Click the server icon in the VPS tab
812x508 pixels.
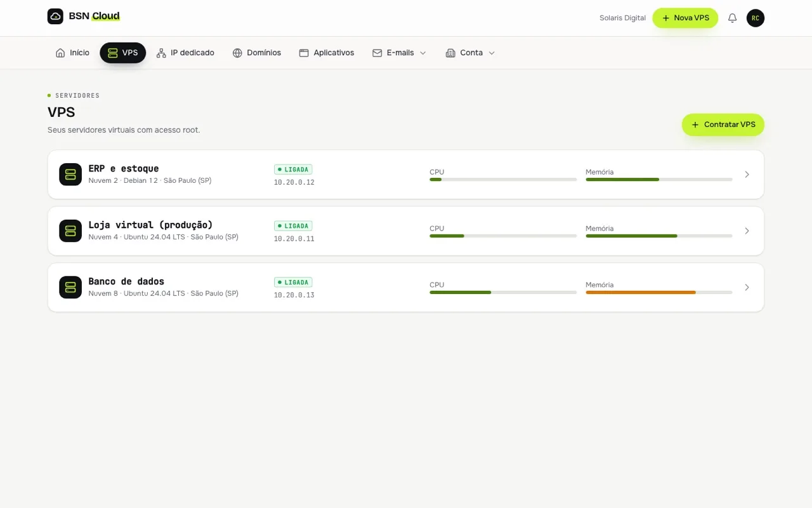(113, 53)
